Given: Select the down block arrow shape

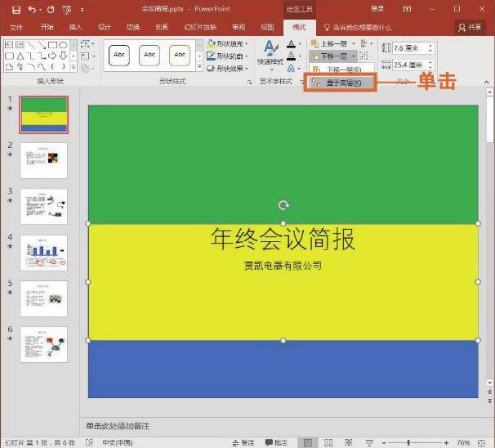Looking at the screenshot, I should pos(63,56).
